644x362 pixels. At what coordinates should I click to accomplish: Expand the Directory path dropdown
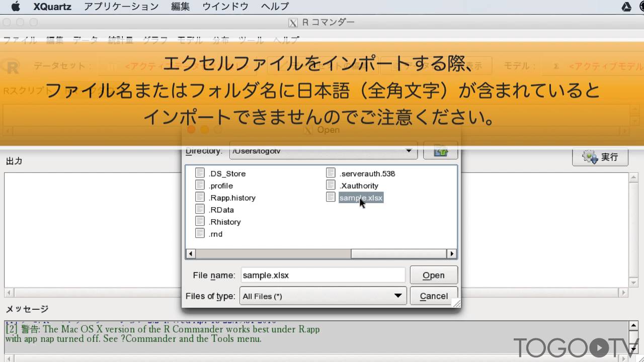[409, 151]
